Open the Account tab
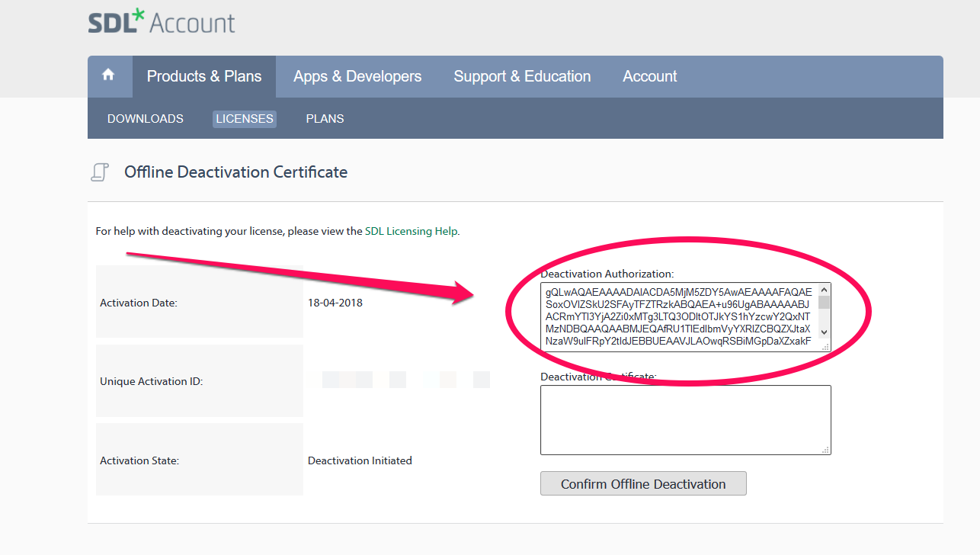Viewport: 980px width, 555px height. click(650, 76)
